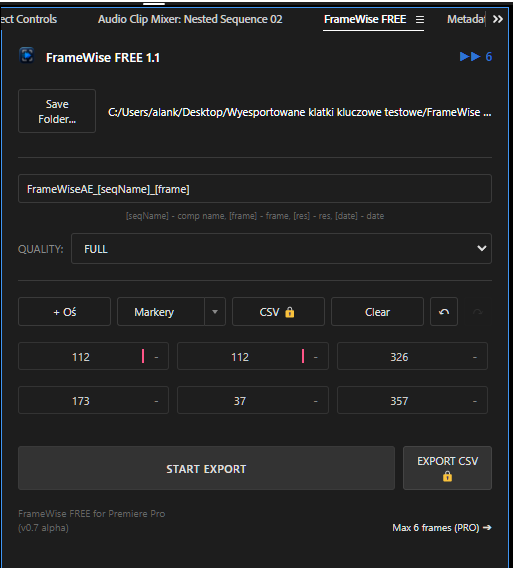Image resolution: width=513 pixels, height=568 pixels.
Task: Open the QUALITY dropdown set to FULL
Action: pyautogui.click(x=281, y=248)
